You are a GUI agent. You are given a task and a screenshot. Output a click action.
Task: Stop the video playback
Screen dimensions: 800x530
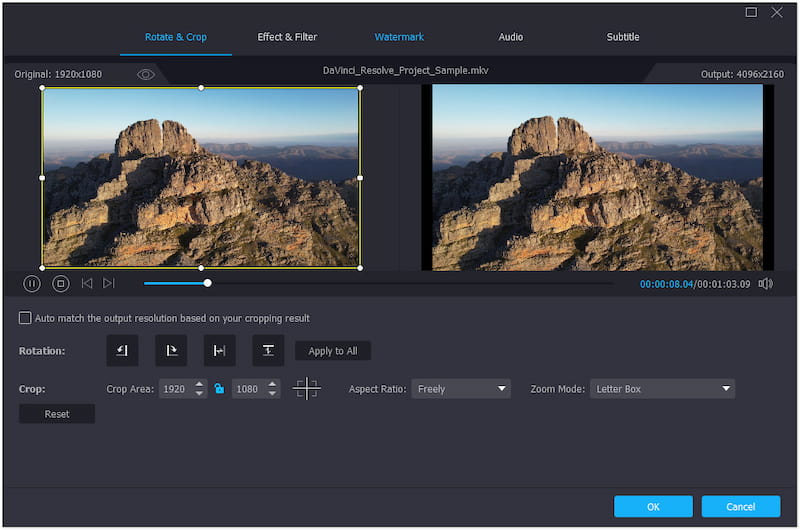pos(60,284)
